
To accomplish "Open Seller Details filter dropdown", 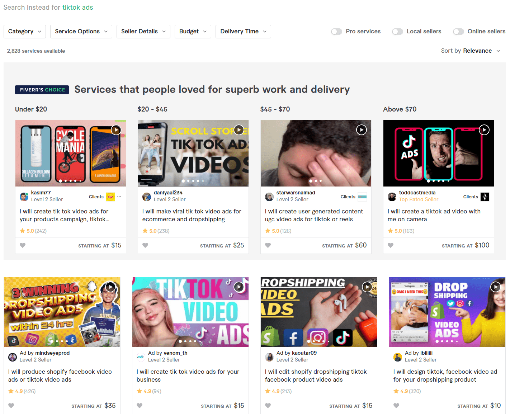I will (143, 32).
